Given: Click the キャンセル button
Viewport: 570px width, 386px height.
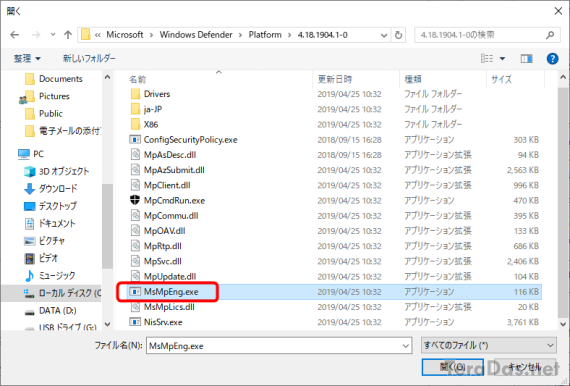Looking at the screenshot, I should click(525, 367).
